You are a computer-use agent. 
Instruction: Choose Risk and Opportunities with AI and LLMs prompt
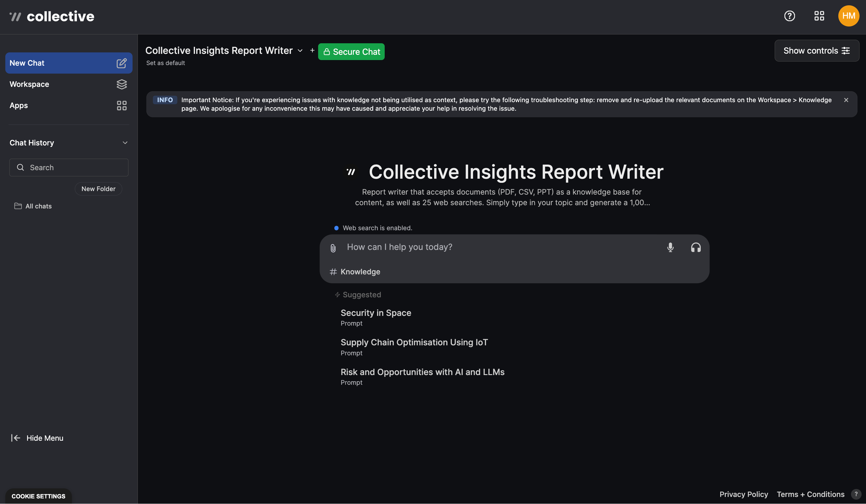click(422, 377)
